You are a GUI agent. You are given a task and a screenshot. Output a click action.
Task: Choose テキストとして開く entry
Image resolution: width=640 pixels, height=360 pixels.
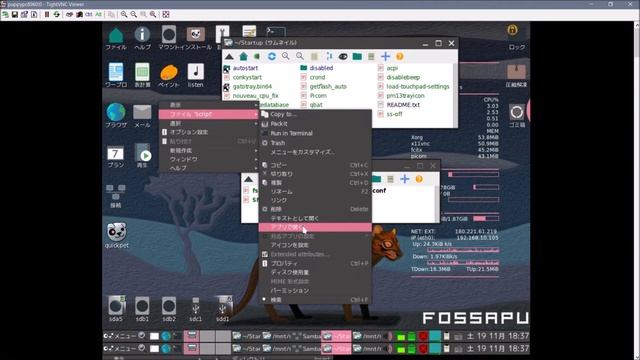coord(315,218)
